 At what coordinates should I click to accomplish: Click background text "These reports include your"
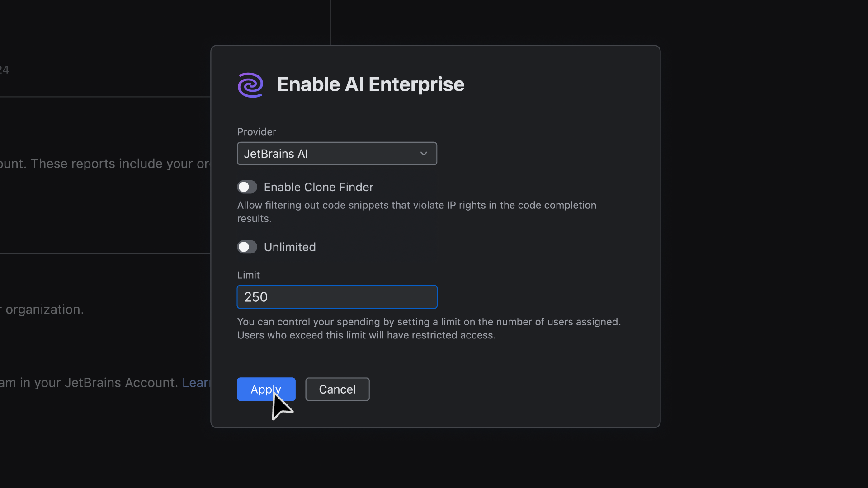(x=113, y=164)
